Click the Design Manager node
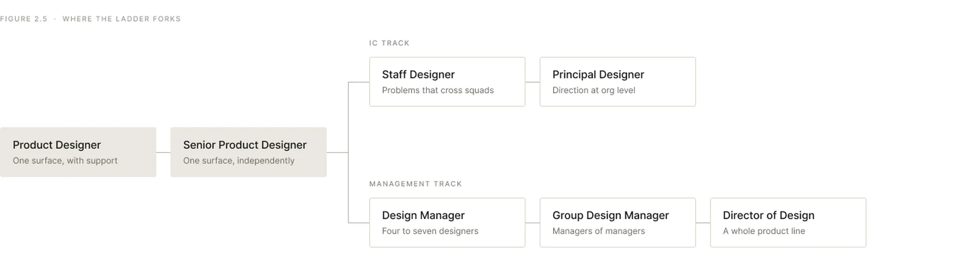Screen dimensions: 980x256 tap(447, 223)
